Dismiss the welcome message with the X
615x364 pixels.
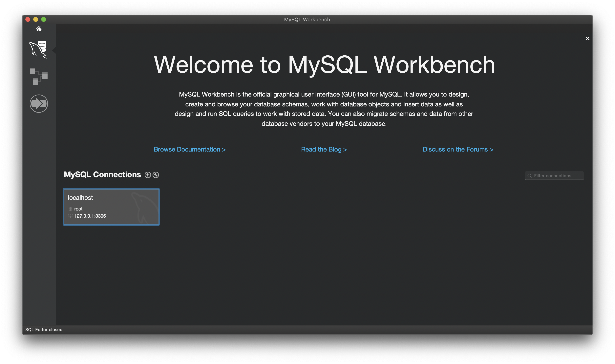(x=587, y=39)
